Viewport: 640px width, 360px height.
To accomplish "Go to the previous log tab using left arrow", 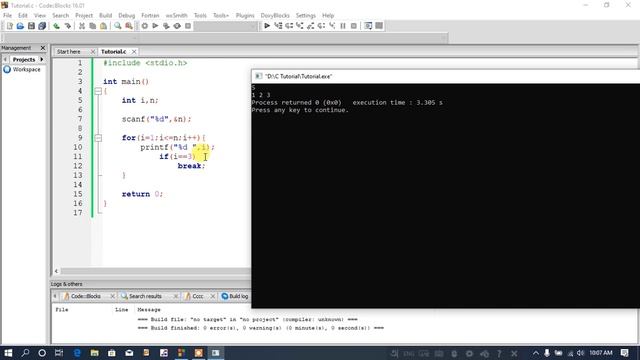I will (55, 296).
